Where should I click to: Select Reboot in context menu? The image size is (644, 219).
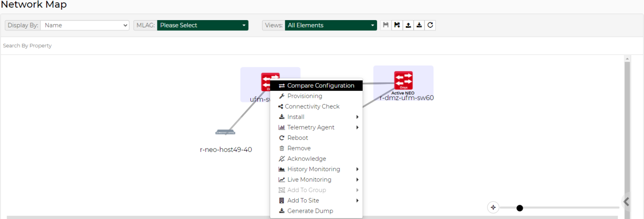coord(316,138)
